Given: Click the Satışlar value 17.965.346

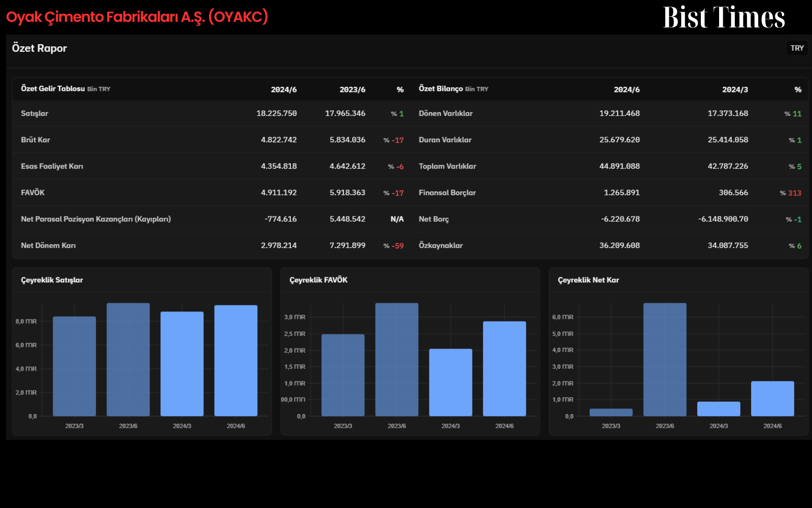Looking at the screenshot, I should [345, 113].
